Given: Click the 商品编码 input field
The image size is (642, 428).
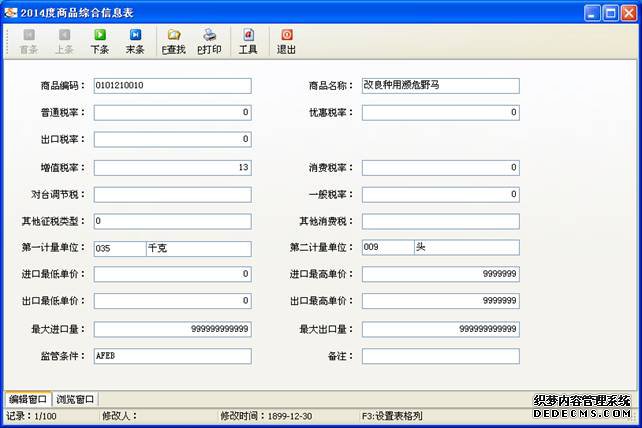Looking at the screenshot, I should (x=171, y=86).
